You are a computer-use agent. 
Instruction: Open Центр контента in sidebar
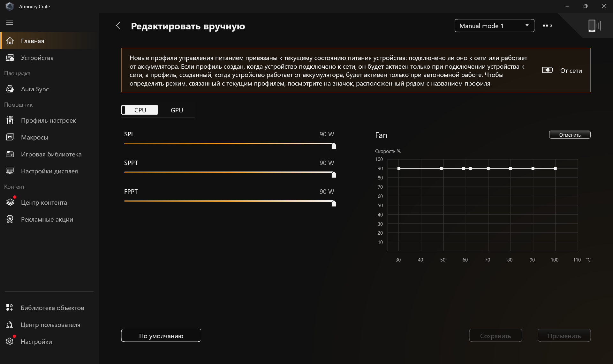pyautogui.click(x=44, y=202)
